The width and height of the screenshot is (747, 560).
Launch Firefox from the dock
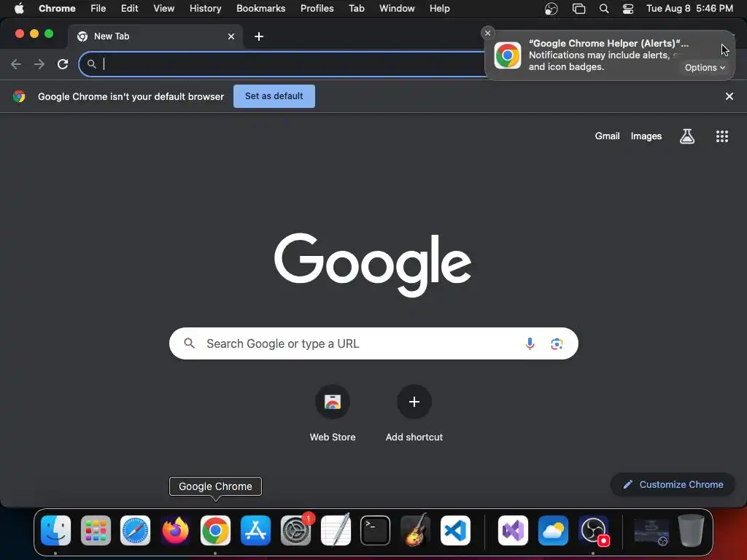click(x=175, y=530)
